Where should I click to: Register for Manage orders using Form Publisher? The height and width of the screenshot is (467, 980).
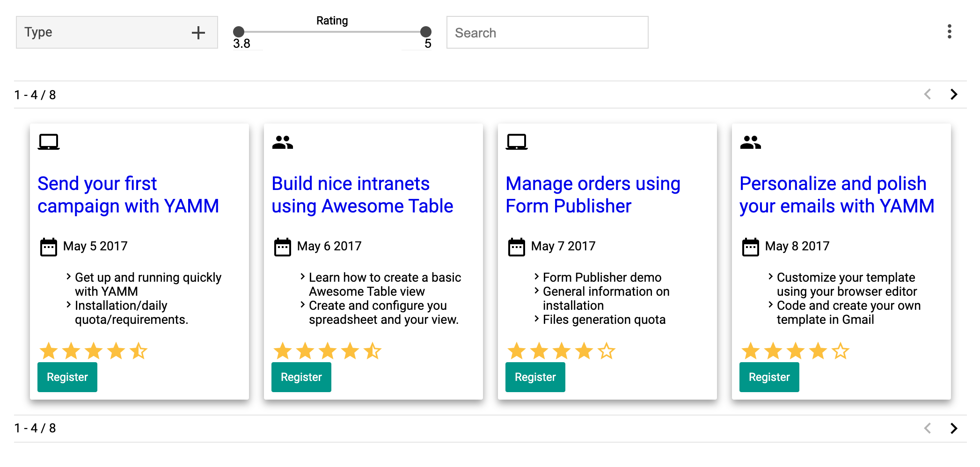click(535, 377)
